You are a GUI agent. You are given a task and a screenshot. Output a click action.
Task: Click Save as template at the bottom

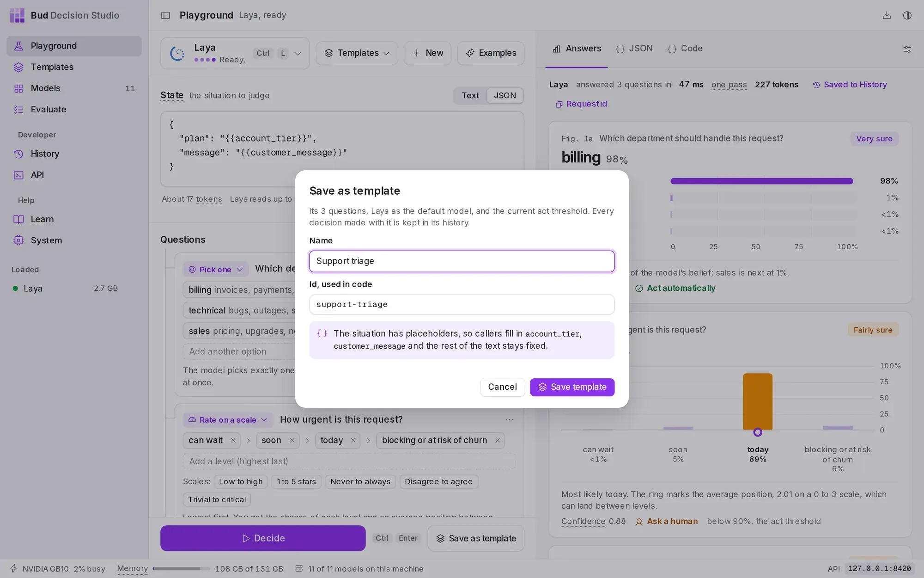(476, 538)
